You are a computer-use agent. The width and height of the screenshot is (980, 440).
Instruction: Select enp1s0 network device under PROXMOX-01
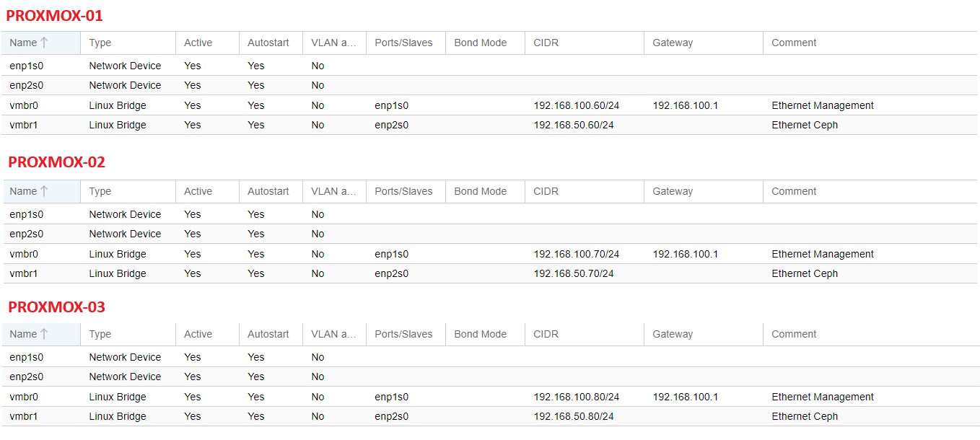[26, 66]
